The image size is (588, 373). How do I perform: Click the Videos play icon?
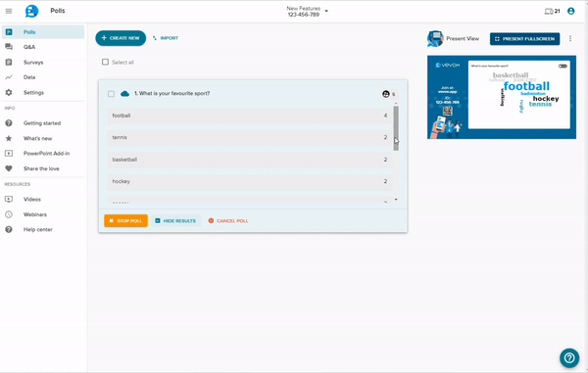[x=9, y=200]
